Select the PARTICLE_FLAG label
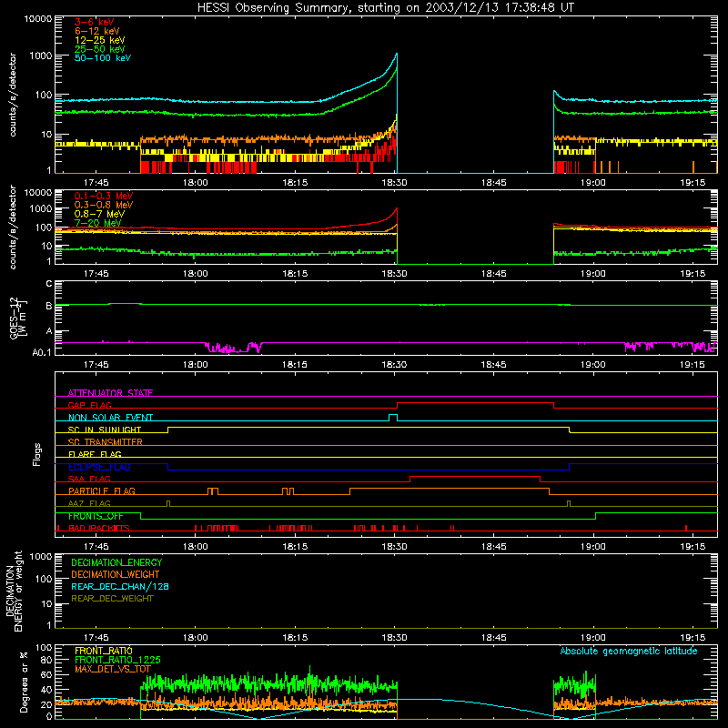The width and height of the screenshot is (728, 728). tap(102, 490)
